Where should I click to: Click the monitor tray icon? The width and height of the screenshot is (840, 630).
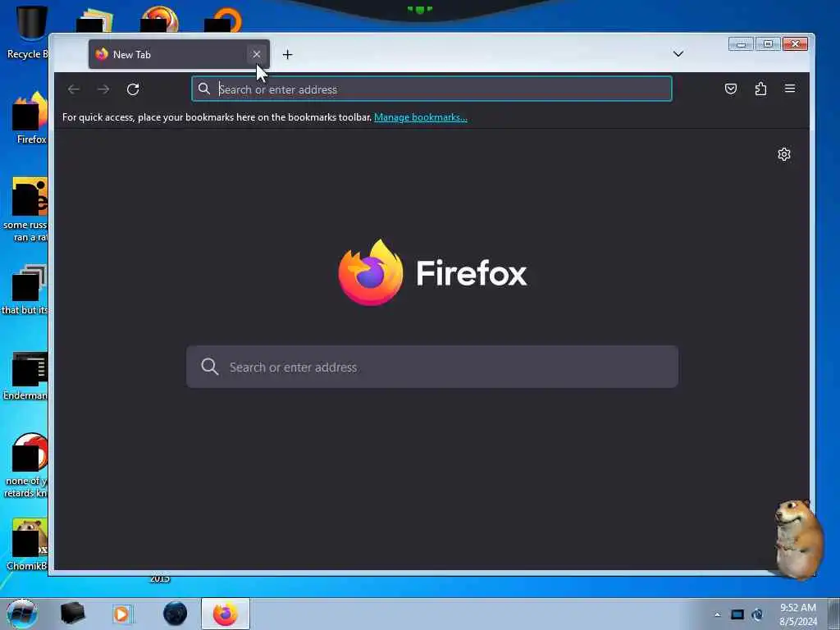737,615
